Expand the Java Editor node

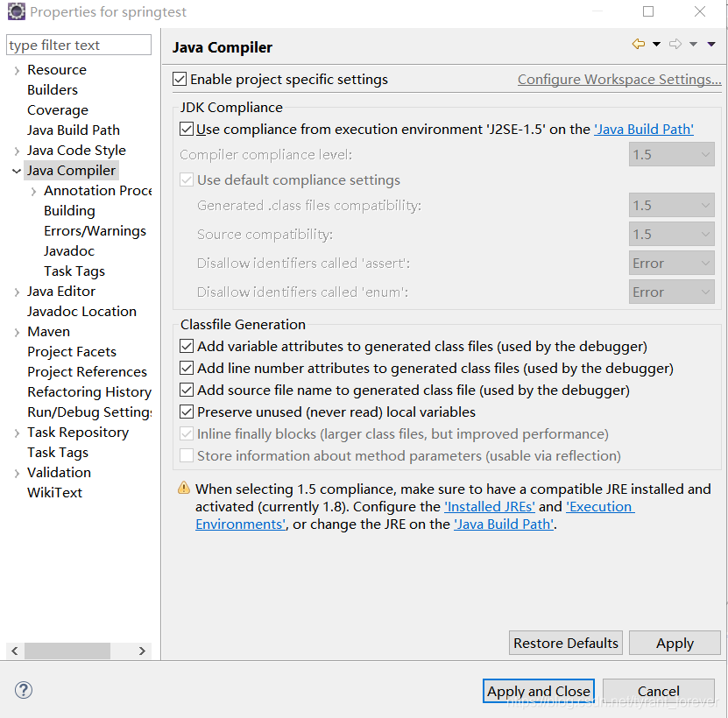pos(17,292)
